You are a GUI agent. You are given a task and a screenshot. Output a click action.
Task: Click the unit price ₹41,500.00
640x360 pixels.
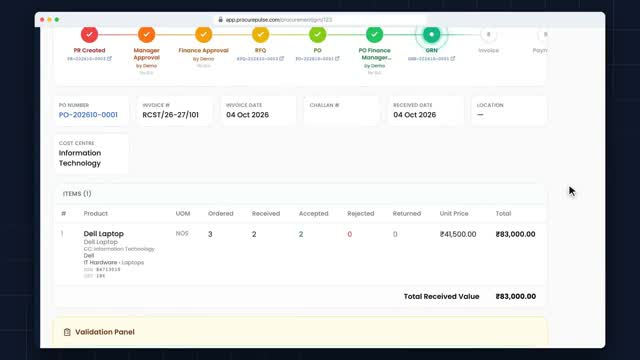[458, 234]
